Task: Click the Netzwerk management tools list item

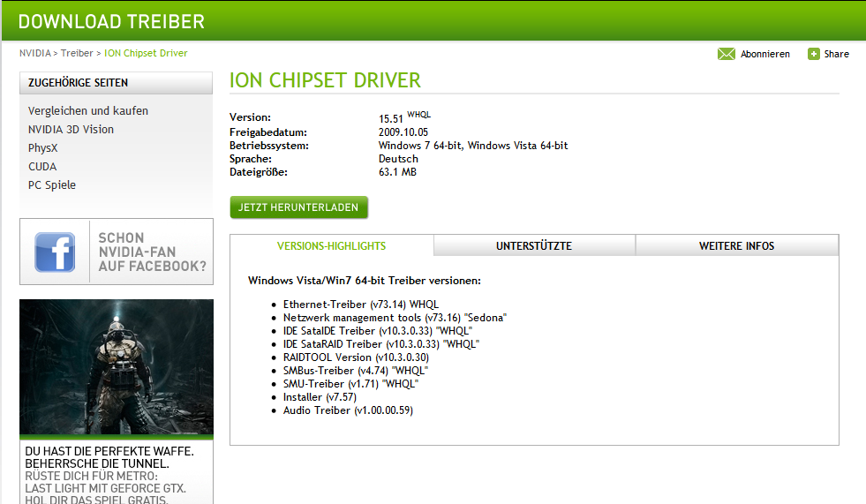Action: pos(395,318)
